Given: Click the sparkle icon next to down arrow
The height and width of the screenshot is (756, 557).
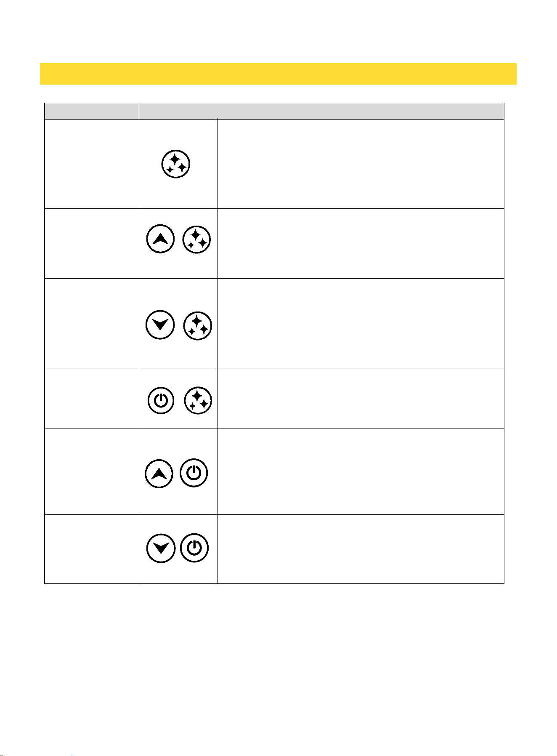Looking at the screenshot, I should [198, 326].
